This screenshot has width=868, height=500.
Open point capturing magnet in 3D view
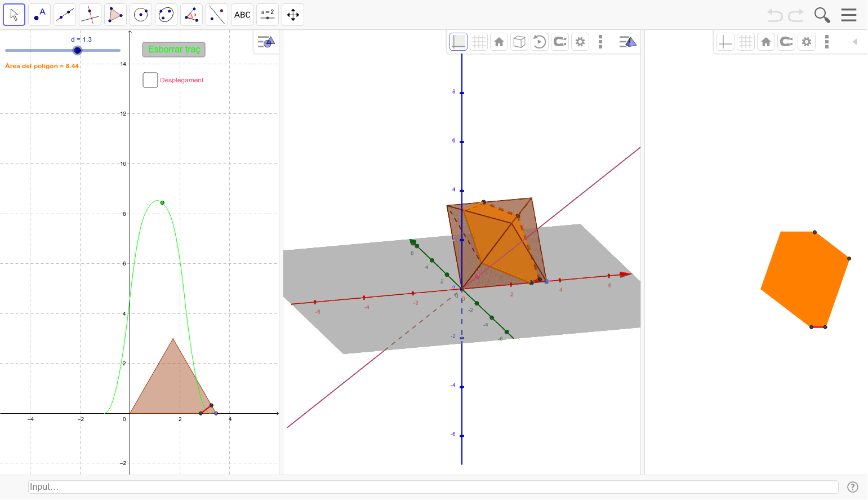[x=560, y=42]
